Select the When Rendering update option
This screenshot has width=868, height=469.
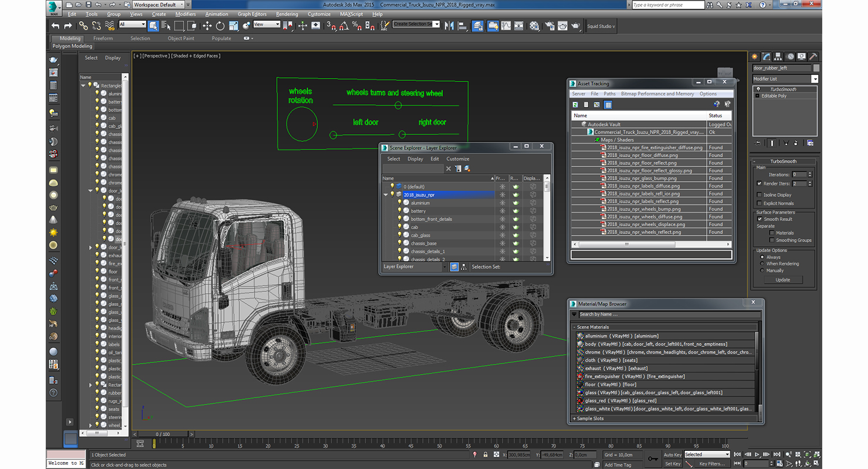click(x=762, y=264)
